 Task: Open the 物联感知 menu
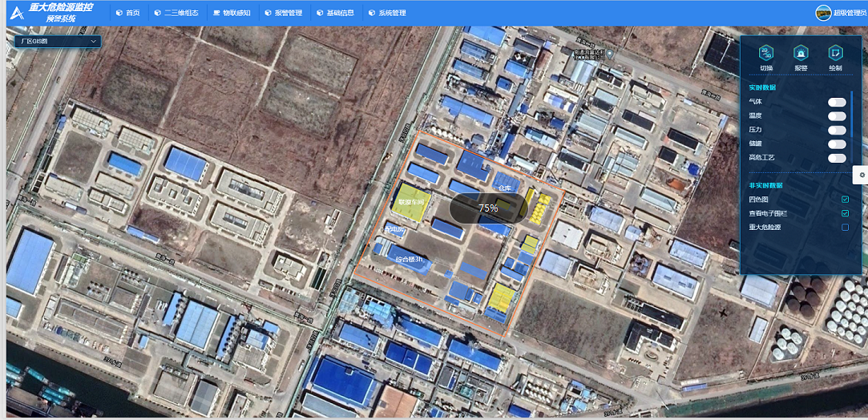point(232,13)
